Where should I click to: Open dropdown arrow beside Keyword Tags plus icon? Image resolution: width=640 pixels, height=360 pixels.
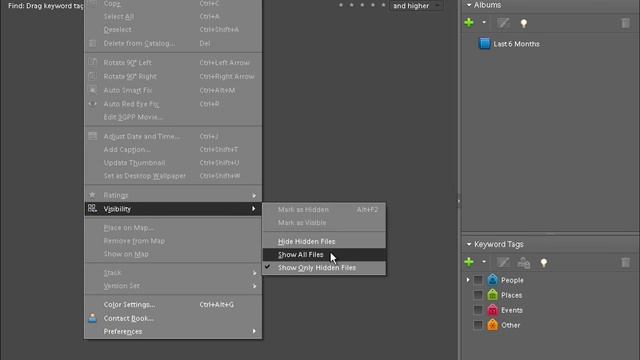click(484, 262)
